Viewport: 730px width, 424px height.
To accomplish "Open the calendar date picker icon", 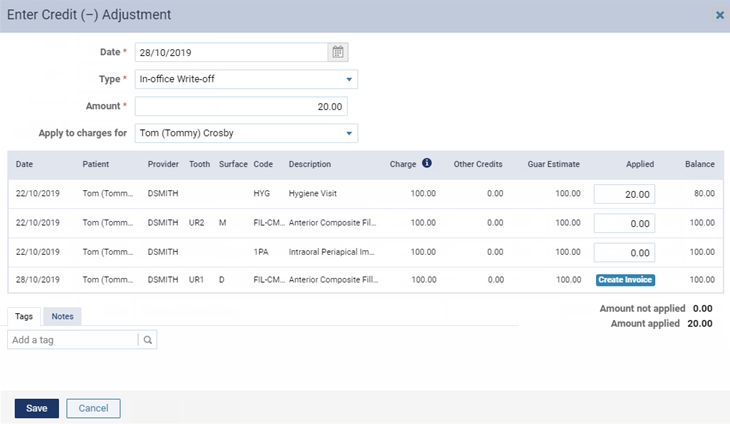I will [x=338, y=52].
